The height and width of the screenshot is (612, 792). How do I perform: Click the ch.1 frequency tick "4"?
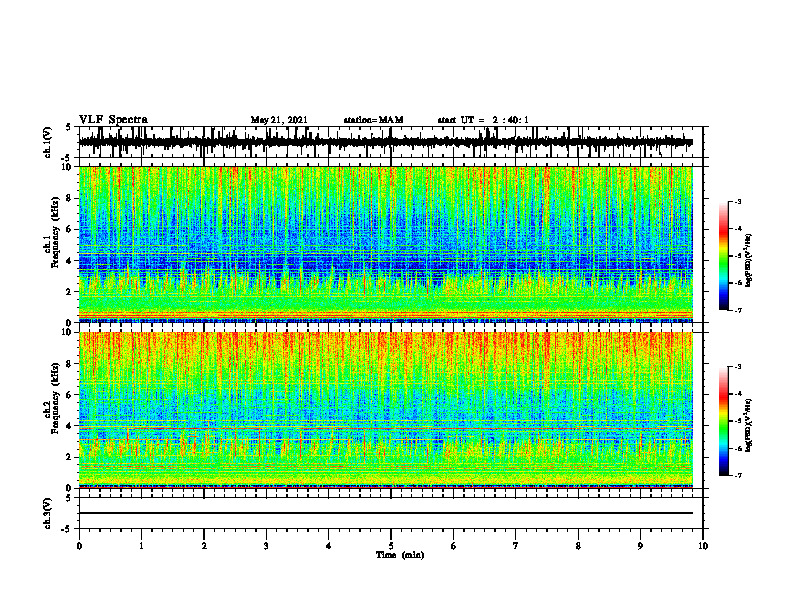pyautogui.click(x=70, y=261)
